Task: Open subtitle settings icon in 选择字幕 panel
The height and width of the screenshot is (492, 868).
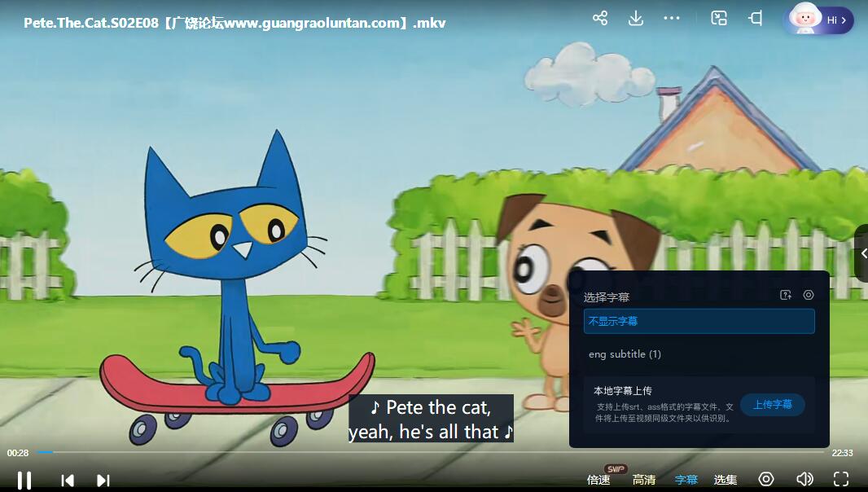Action: point(809,295)
